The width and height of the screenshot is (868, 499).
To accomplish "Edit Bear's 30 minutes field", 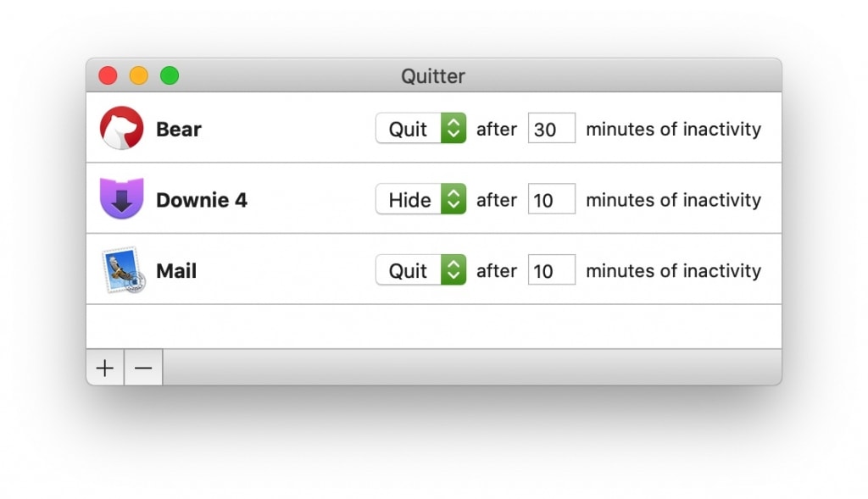I will (x=551, y=128).
